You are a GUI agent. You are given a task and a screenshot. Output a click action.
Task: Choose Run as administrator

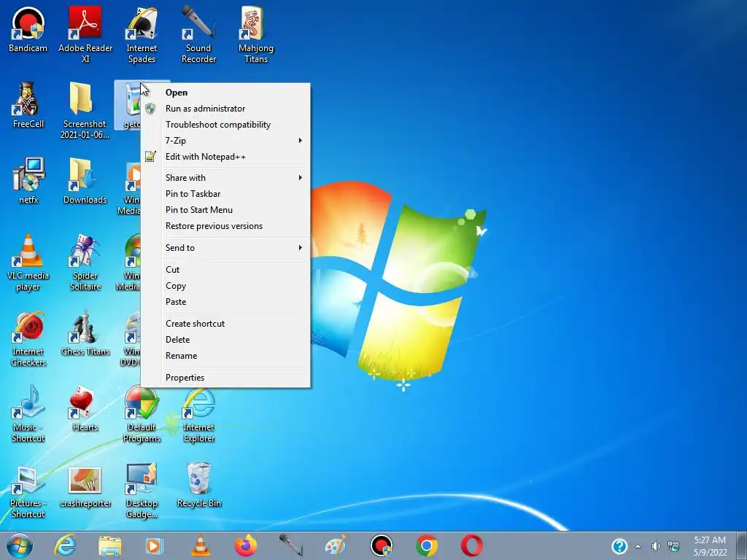coord(226,109)
